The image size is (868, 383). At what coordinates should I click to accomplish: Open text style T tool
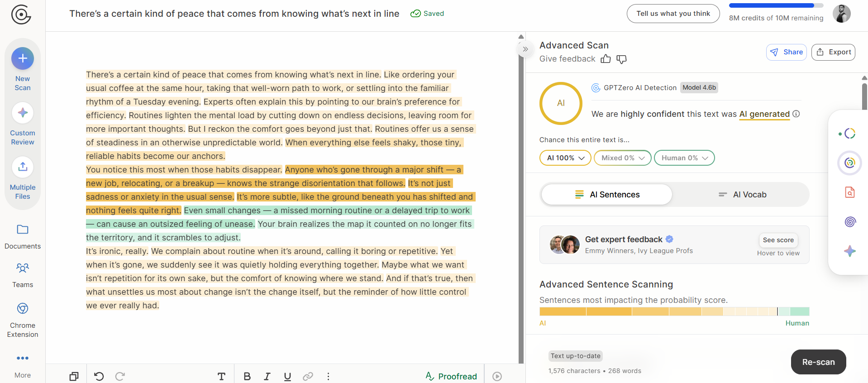pyautogui.click(x=221, y=376)
